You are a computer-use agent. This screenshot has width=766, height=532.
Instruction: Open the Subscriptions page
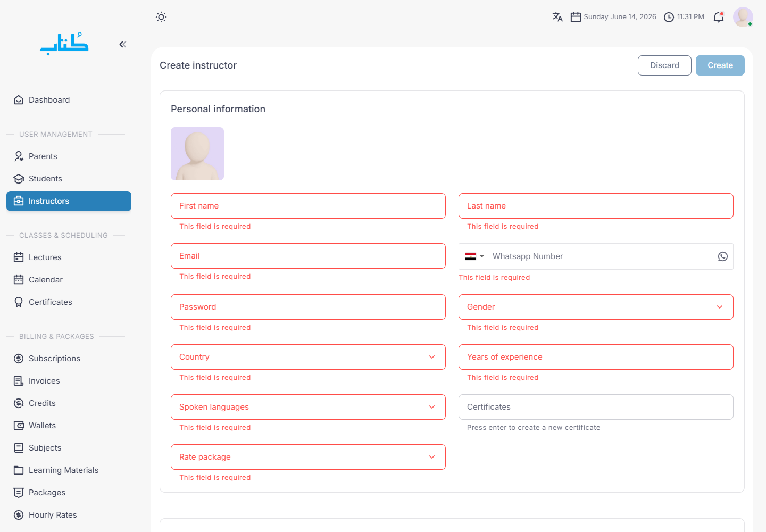69,359
